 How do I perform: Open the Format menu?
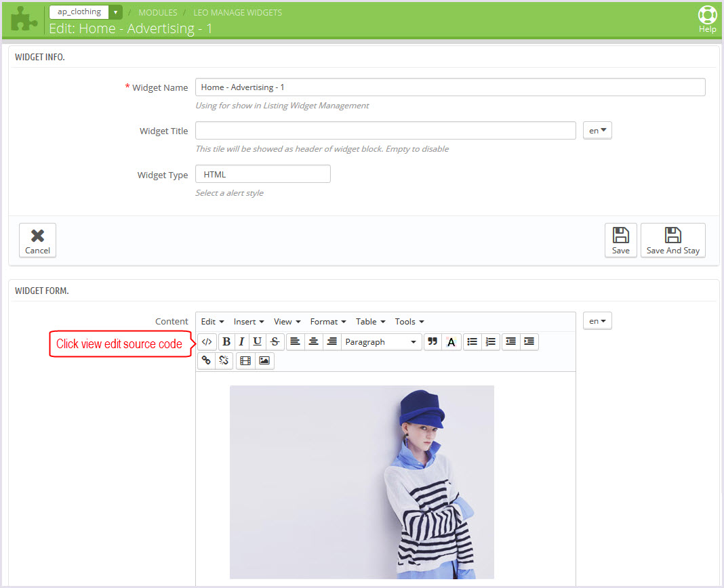click(x=328, y=322)
